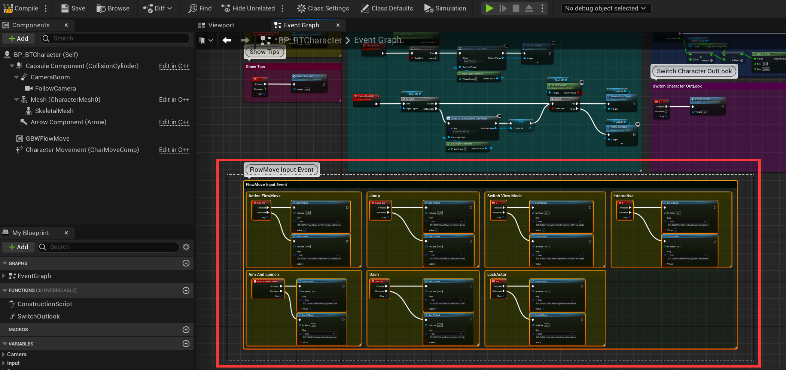Focus the My Blueprint search field
Image resolution: width=786 pixels, height=370 pixels.
point(108,247)
